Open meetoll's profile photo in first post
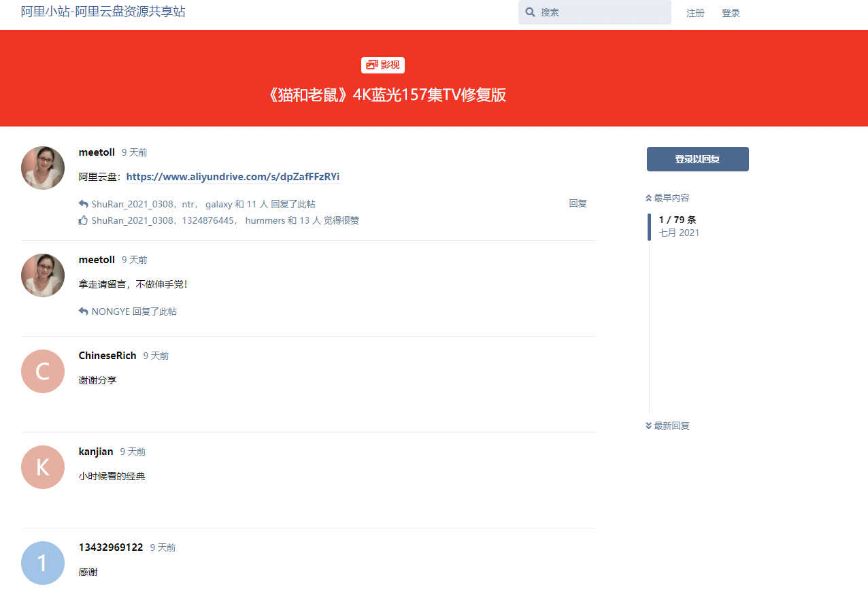 pos(43,168)
